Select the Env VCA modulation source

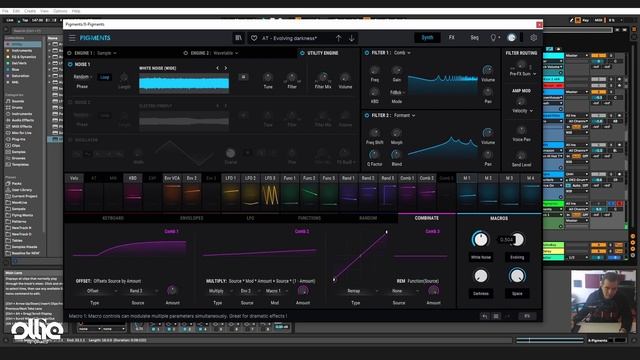pos(172,191)
